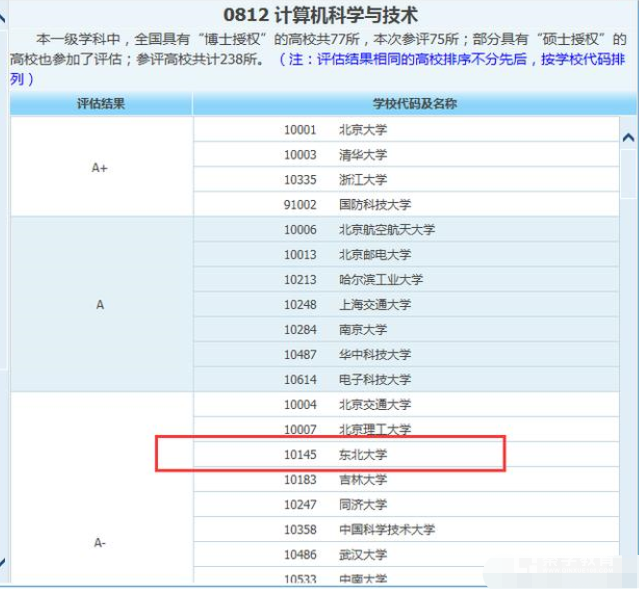Viewport: 639px width, 589px height.
Task: Select the 10183 吉林大学 row
Action: [x=406, y=479]
